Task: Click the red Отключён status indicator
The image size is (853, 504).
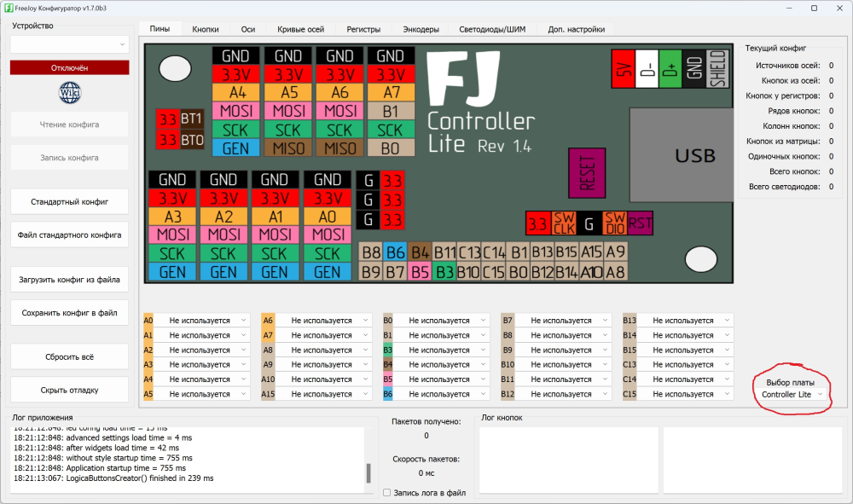Action: pos(69,67)
